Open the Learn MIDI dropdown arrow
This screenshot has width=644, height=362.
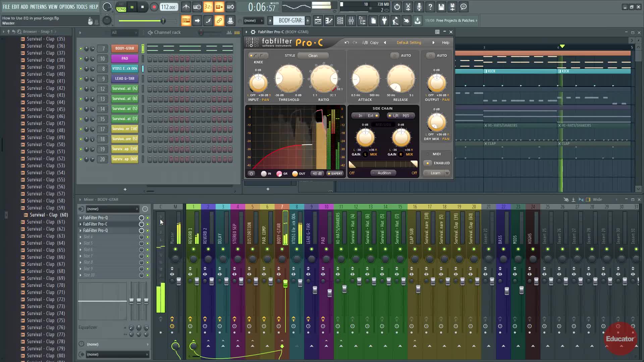pyautogui.click(x=447, y=173)
